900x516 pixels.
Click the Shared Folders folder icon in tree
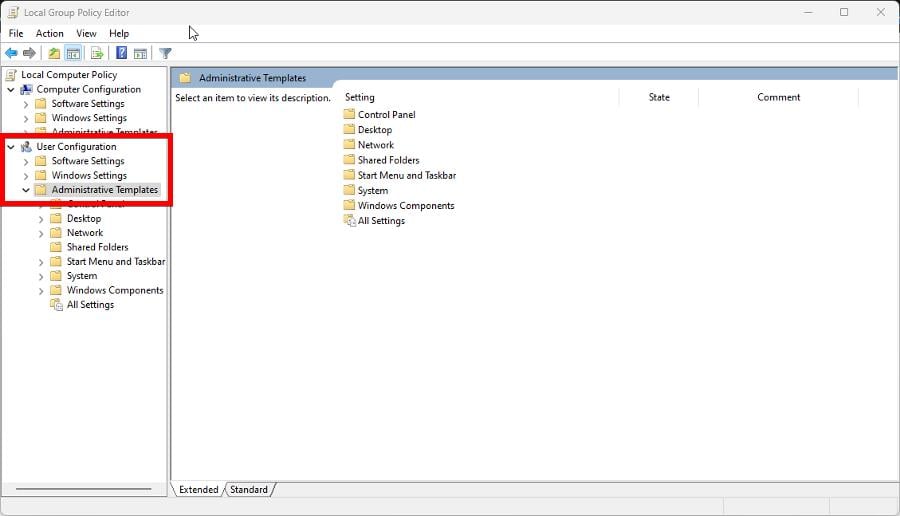[56, 247]
